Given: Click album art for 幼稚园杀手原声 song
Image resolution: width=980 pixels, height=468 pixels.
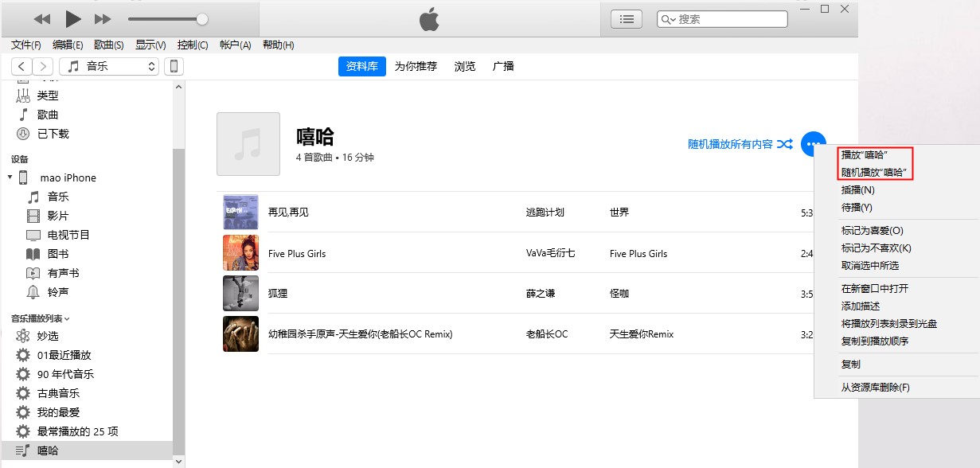Looking at the screenshot, I should [x=240, y=334].
